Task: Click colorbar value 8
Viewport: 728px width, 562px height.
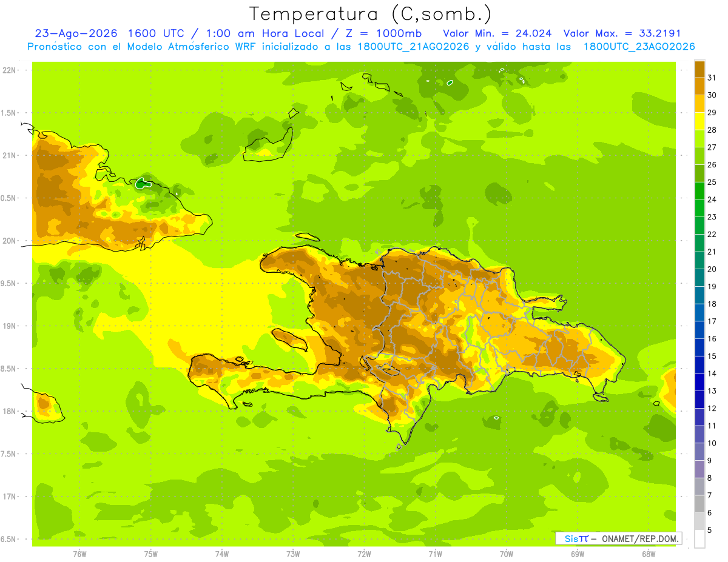Action: [709, 478]
